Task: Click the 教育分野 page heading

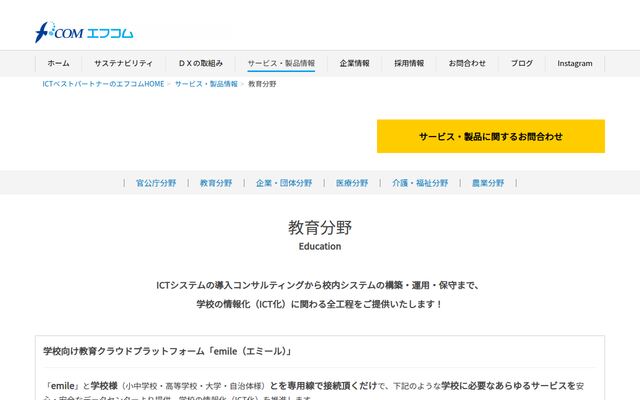Action: [320, 228]
